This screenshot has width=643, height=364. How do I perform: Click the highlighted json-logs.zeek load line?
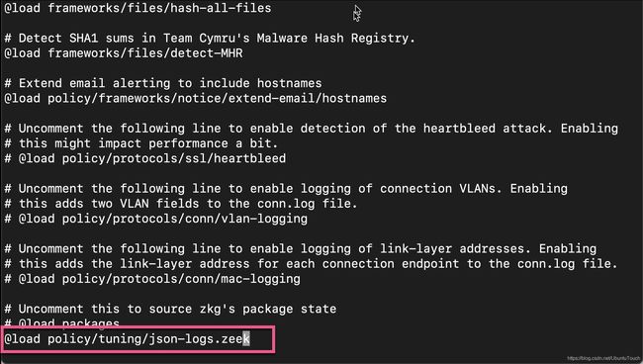point(127,339)
